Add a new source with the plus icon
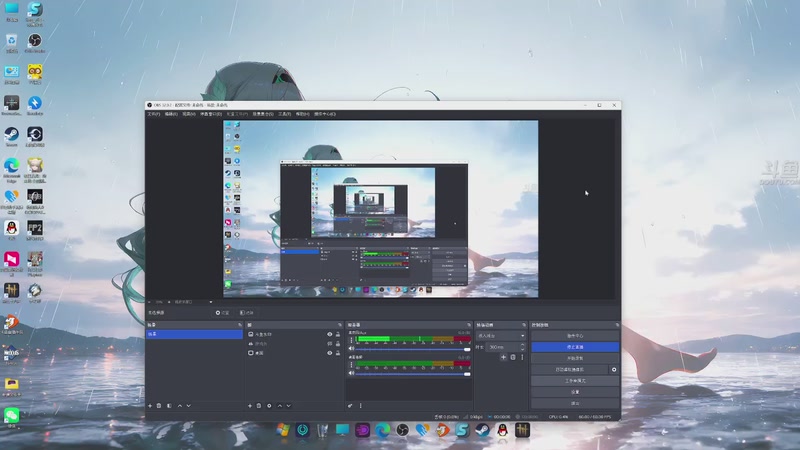This screenshot has height=450, width=800. [x=250, y=406]
